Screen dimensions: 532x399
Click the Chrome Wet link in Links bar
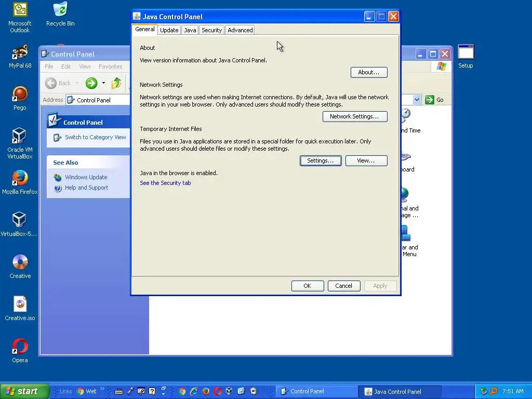(87, 391)
